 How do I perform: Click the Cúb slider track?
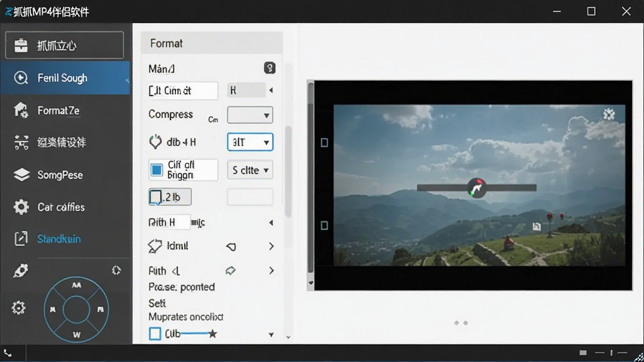(194, 334)
